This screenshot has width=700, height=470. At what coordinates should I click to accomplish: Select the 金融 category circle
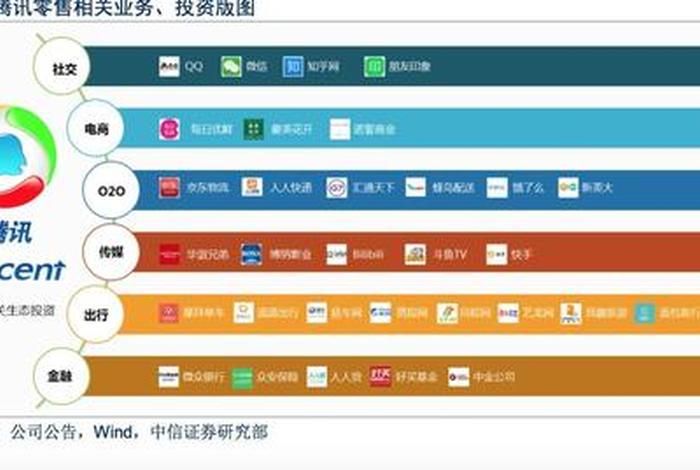click(x=62, y=376)
